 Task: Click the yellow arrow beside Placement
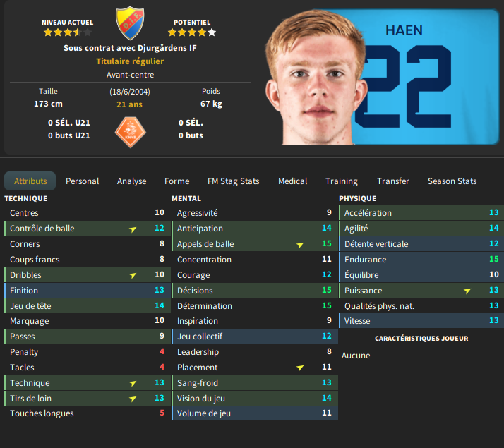pyautogui.click(x=300, y=368)
